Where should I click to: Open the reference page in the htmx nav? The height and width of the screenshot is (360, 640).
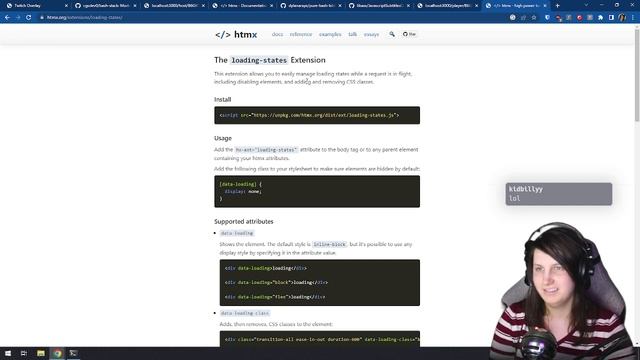coord(301,34)
